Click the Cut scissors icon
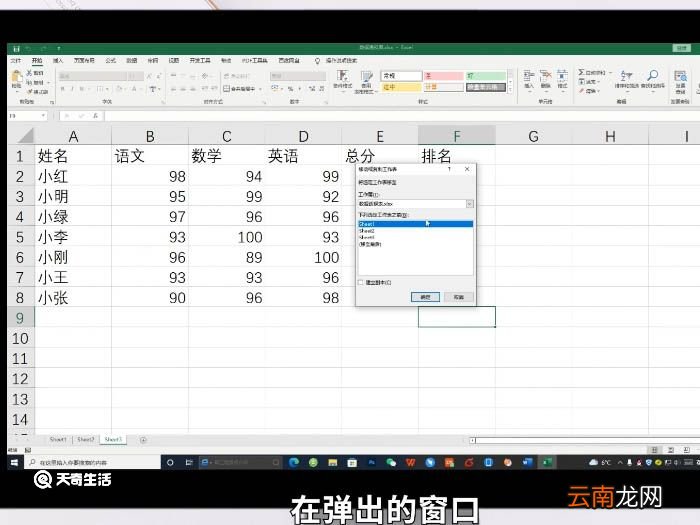 pos(29,73)
